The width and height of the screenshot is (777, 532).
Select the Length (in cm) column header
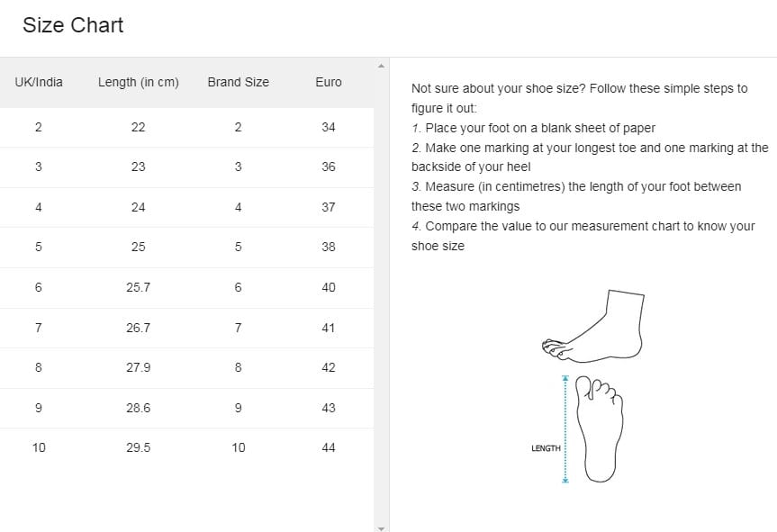(138, 82)
